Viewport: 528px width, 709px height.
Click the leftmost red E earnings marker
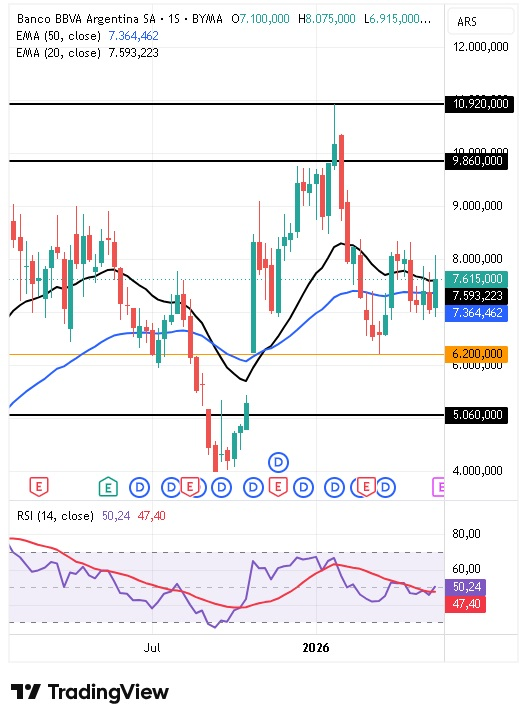tap(39, 487)
